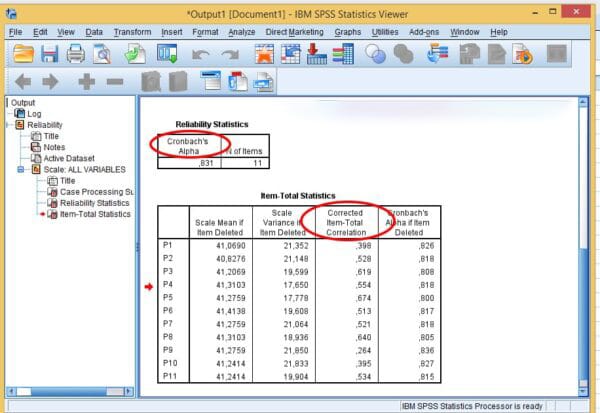Click the Designate Window icon with globe
The height and width of the screenshot is (413, 600).
(437, 54)
